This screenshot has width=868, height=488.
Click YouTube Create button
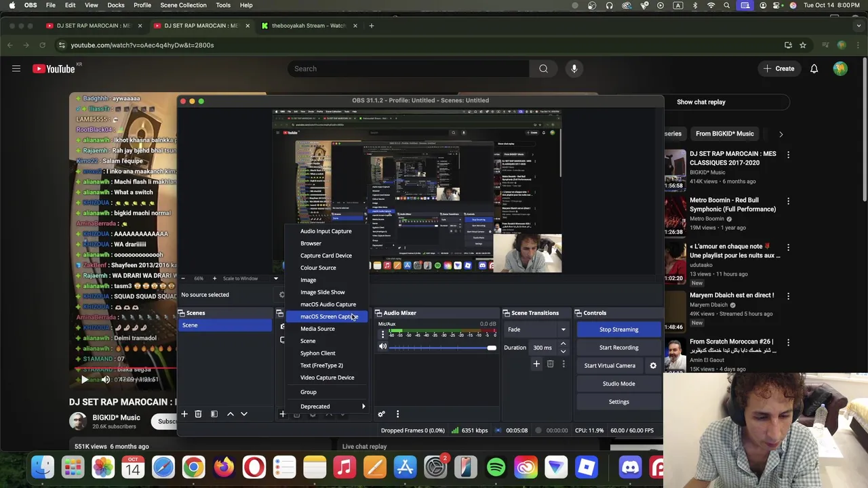point(778,68)
